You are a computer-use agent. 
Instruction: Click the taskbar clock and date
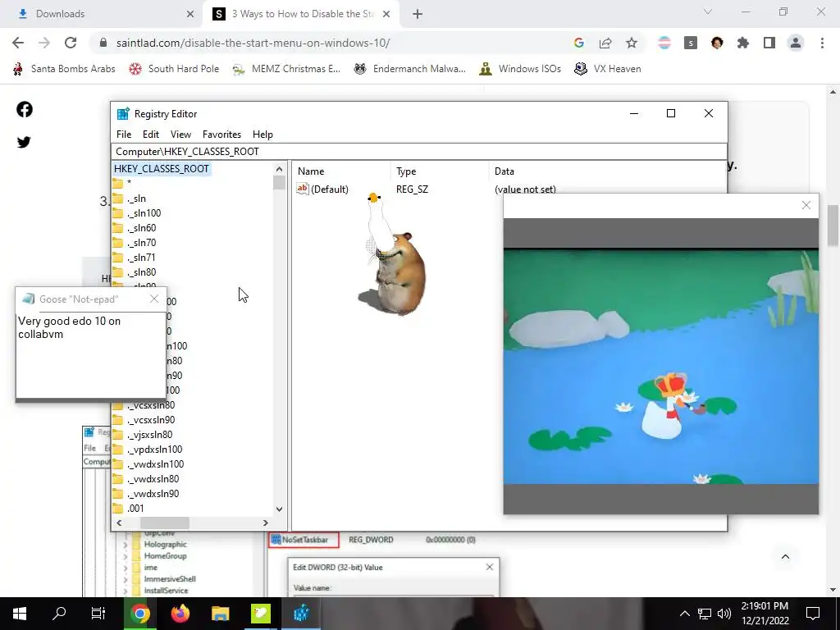(x=765, y=614)
